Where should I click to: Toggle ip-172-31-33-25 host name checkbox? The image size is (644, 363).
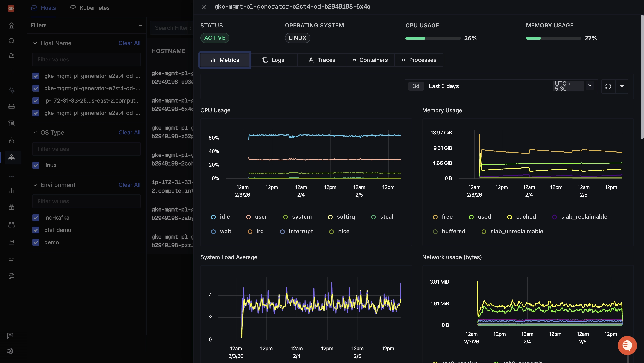click(x=36, y=101)
